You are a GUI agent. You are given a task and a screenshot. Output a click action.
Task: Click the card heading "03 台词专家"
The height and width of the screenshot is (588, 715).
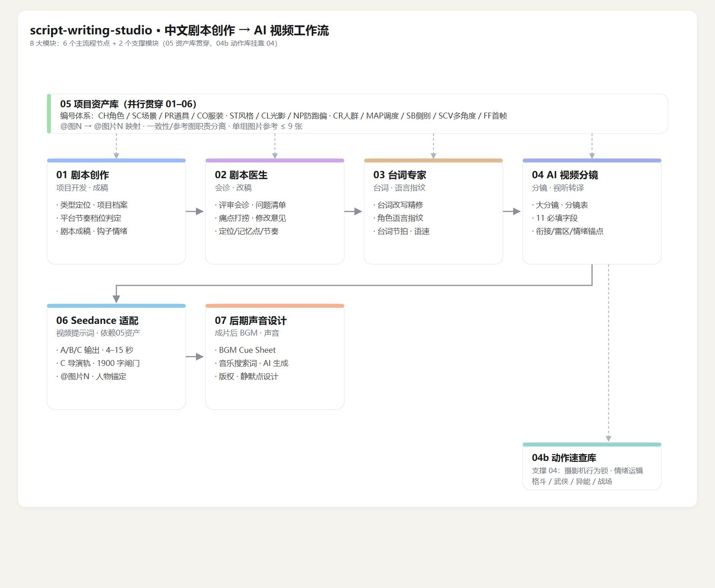click(400, 175)
